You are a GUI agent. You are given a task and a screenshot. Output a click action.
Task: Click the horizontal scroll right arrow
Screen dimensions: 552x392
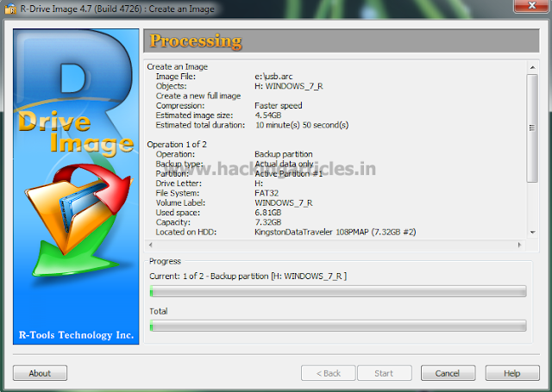coord(519,245)
